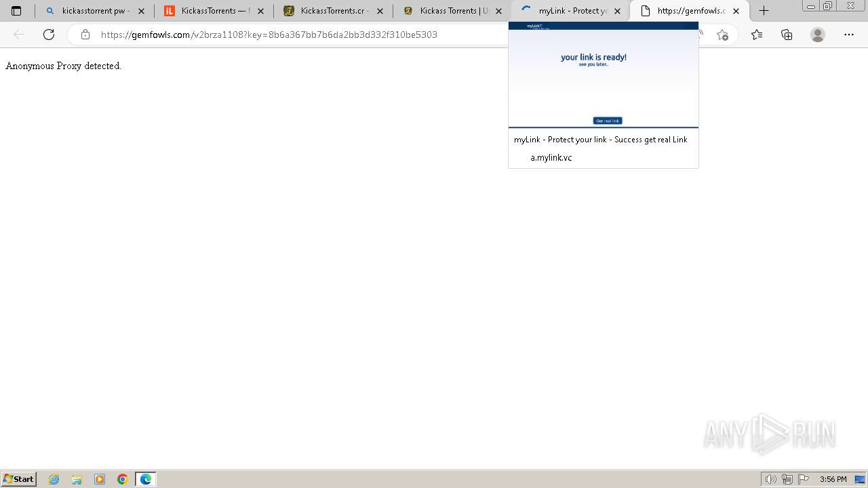The width and height of the screenshot is (868, 488).
Task: Switch to the kickasstorrent pw search tab
Action: [94, 11]
